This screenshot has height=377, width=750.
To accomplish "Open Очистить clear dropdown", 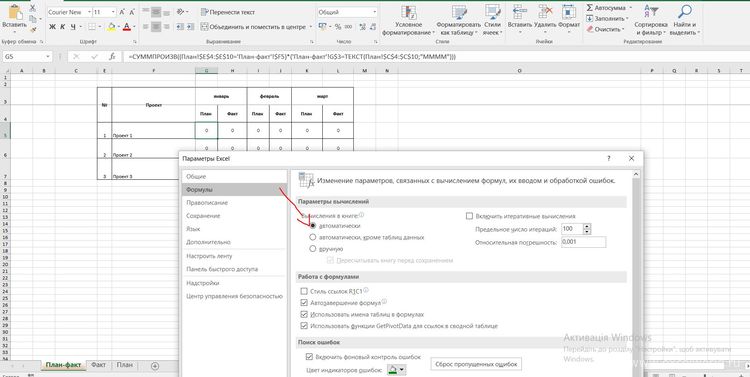I will [x=606, y=29].
